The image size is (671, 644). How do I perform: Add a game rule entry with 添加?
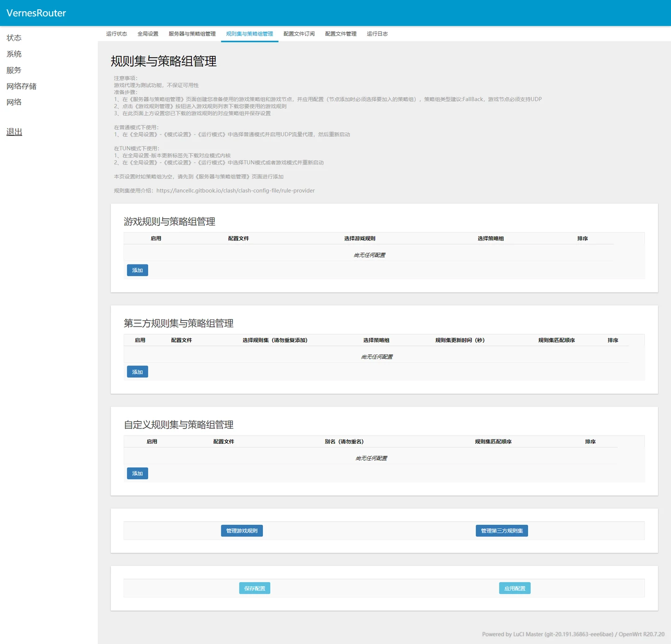click(137, 271)
